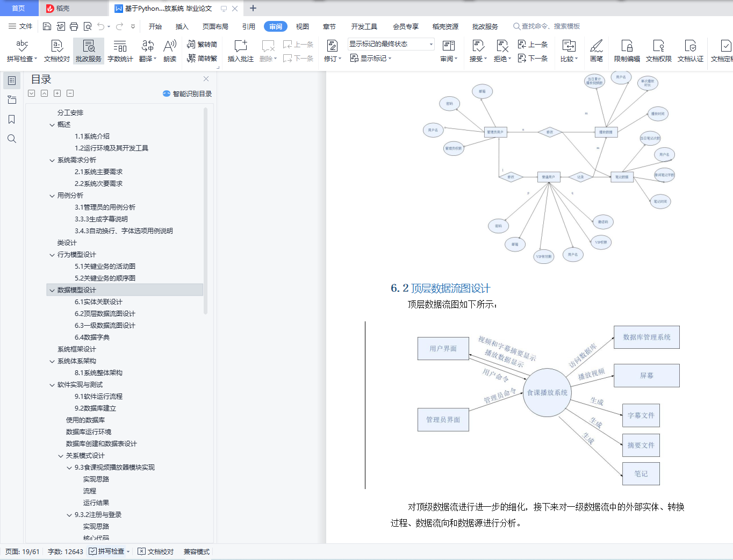733x560 pixels.
Task: Open the 审阅 review pane button
Action: tap(449, 51)
